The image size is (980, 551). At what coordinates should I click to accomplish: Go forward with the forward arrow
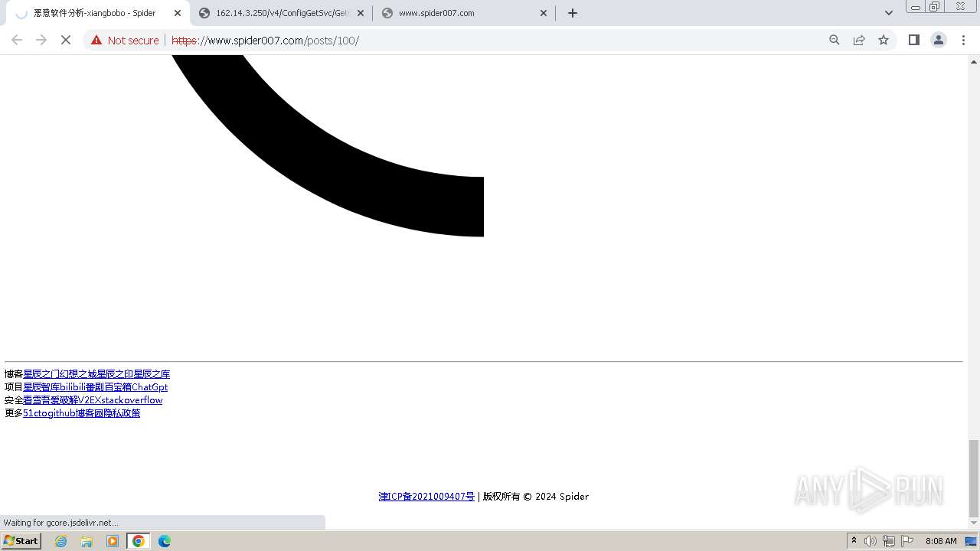tap(41, 40)
